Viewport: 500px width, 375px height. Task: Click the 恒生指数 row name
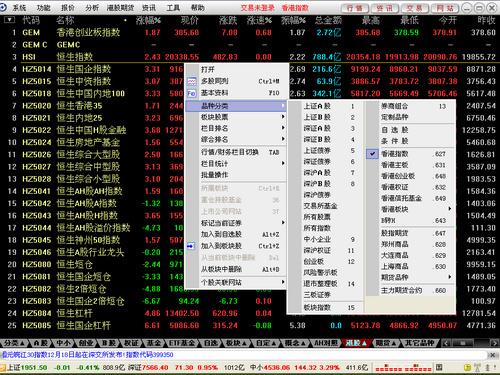(x=75, y=57)
